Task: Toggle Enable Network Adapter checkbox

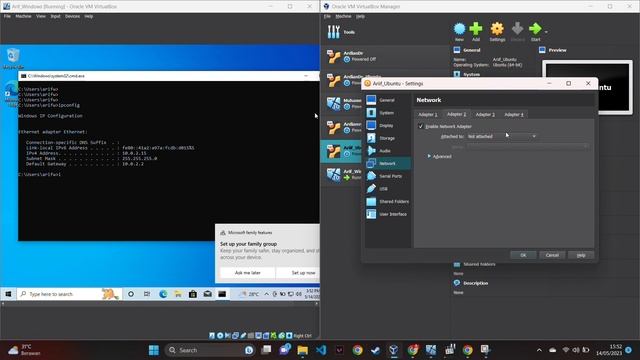Action: tap(421, 127)
